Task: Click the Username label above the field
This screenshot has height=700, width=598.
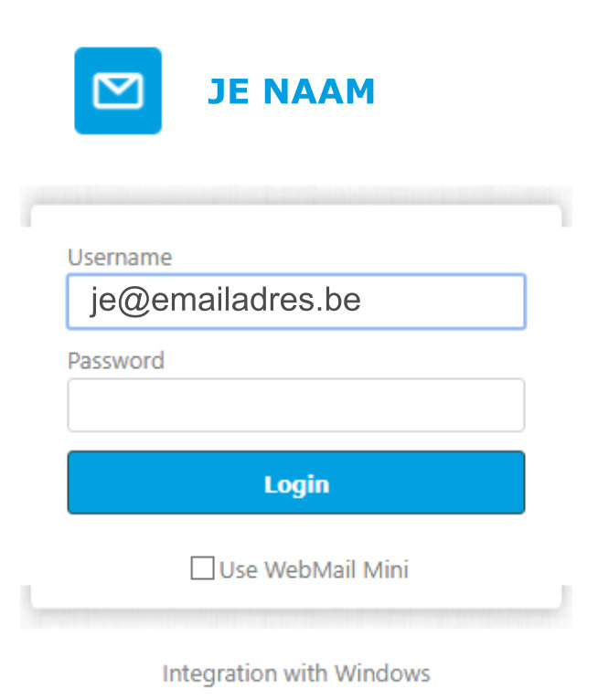Action: [x=120, y=258]
